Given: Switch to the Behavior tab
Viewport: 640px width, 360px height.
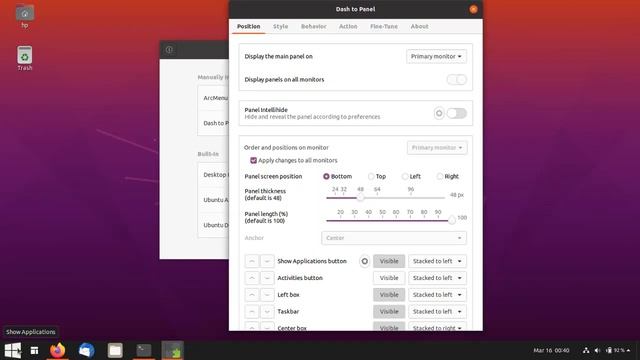Looking at the screenshot, I should [313, 26].
